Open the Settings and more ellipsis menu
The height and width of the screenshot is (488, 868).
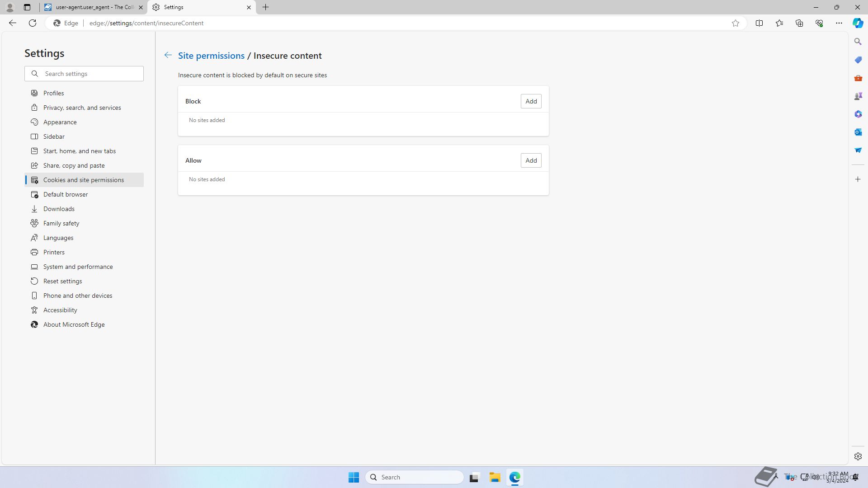(839, 23)
